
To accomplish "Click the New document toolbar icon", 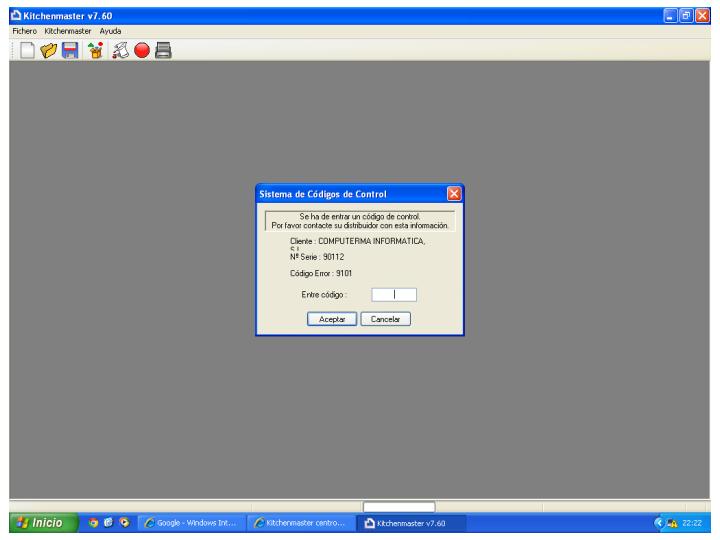I will tap(27, 51).
